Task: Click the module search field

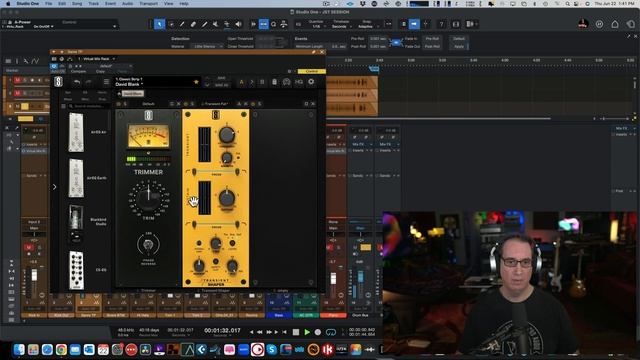Action: pos(89,106)
